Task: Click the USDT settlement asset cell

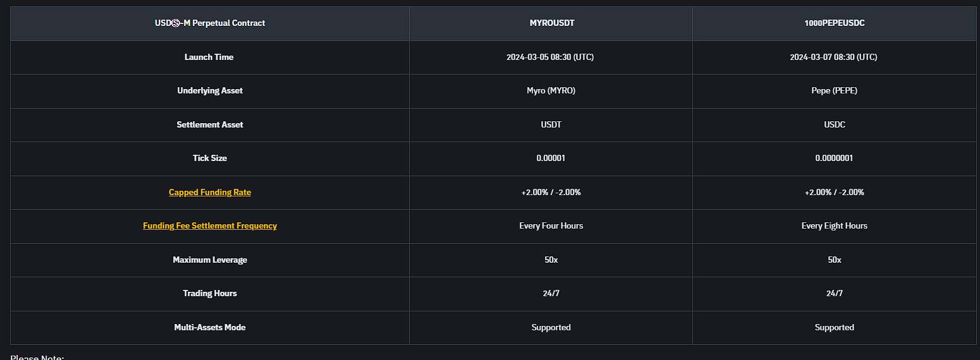Action: (551, 124)
